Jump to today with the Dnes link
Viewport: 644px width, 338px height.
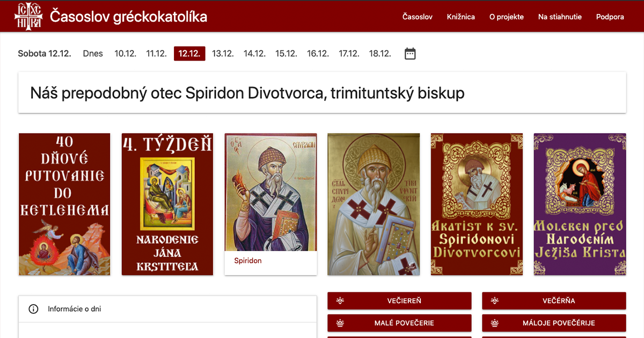[93, 54]
